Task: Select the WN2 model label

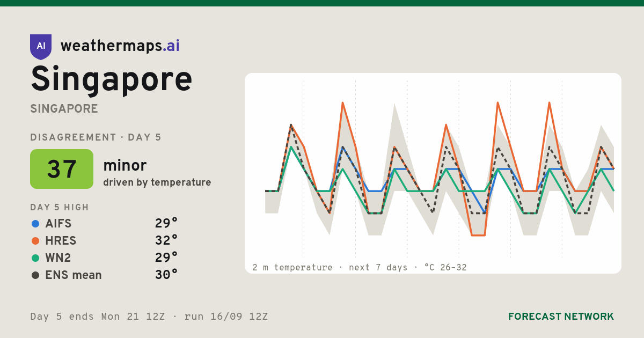Action: (58, 258)
